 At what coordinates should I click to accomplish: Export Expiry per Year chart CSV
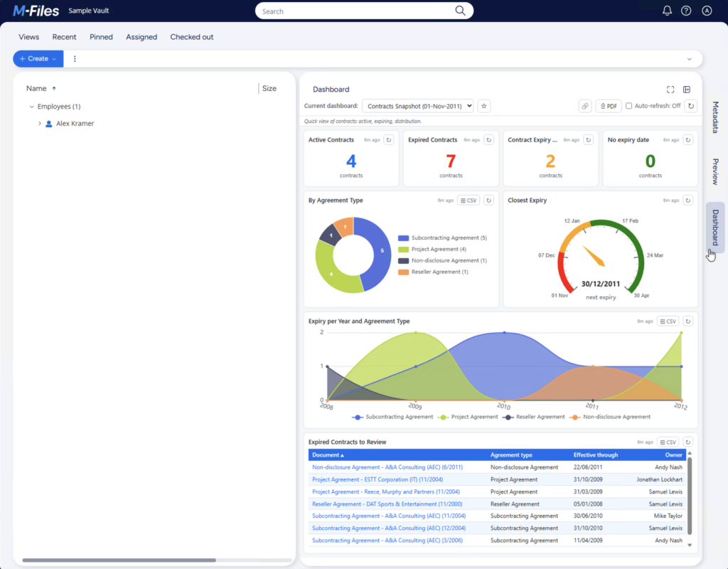[x=668, y=321]
